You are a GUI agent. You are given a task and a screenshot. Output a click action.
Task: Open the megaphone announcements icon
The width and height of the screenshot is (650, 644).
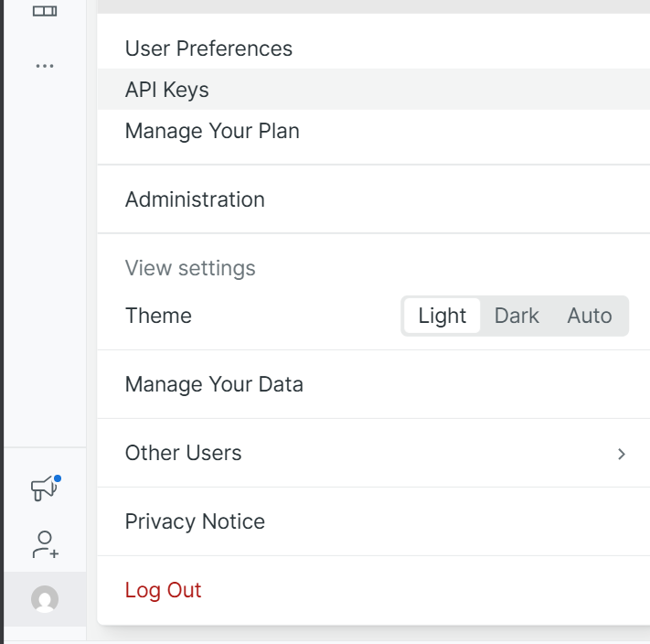point(44,489)
